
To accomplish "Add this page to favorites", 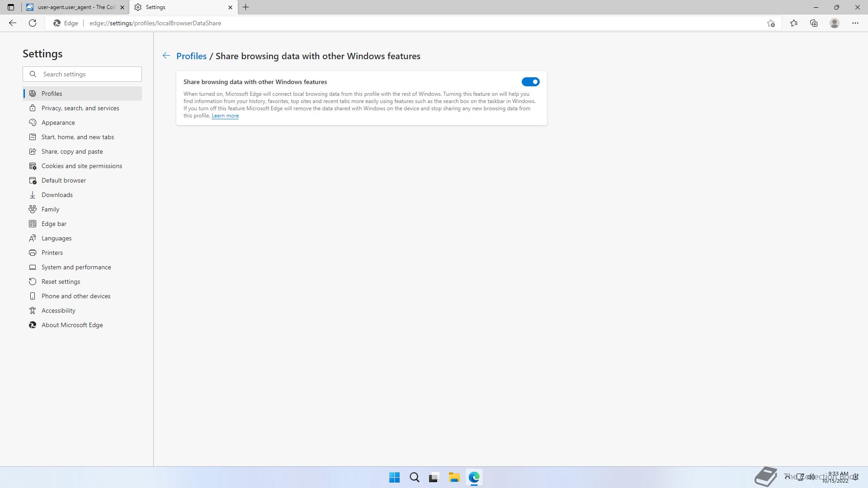I will point(771,23).
